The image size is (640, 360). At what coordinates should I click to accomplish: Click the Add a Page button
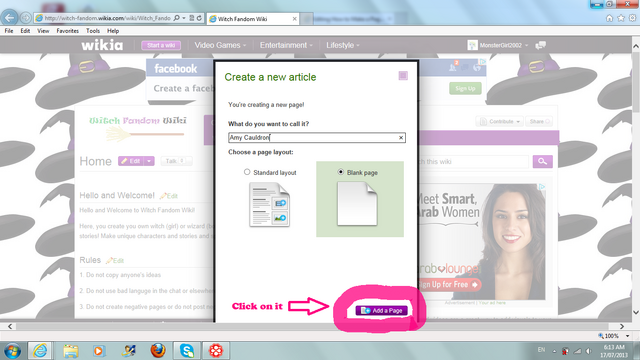(381, 311)
